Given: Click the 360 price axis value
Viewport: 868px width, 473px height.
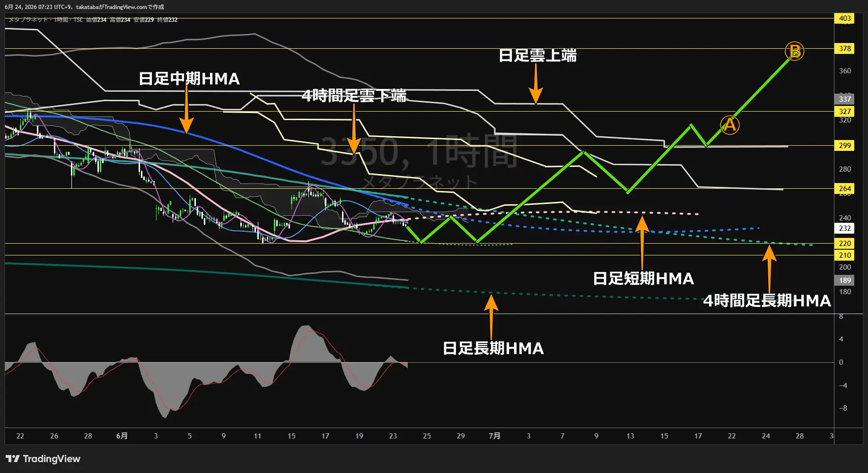Looking at the screenshot, I should coord(845,71).
